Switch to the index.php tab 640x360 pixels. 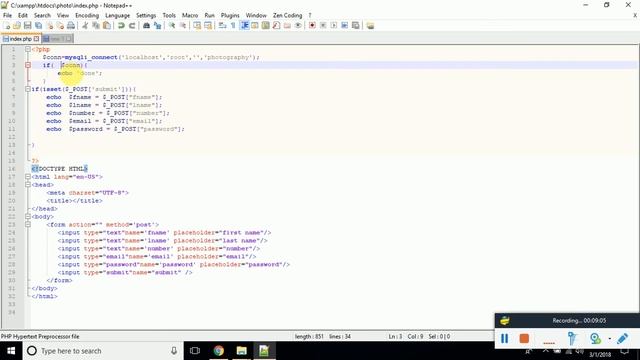pyautogui.click(x=19, y=39)
